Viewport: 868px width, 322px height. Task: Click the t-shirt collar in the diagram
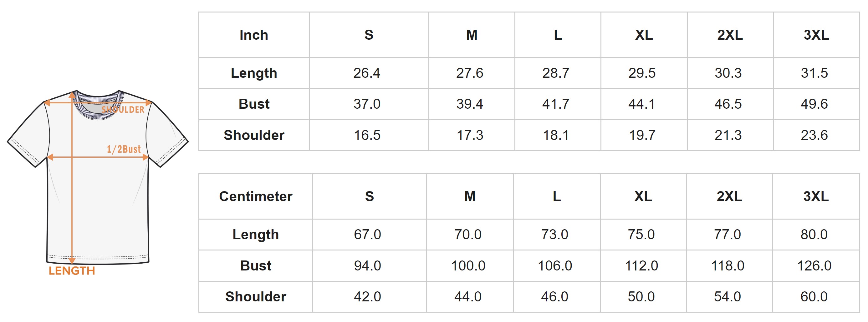[98, 105]
